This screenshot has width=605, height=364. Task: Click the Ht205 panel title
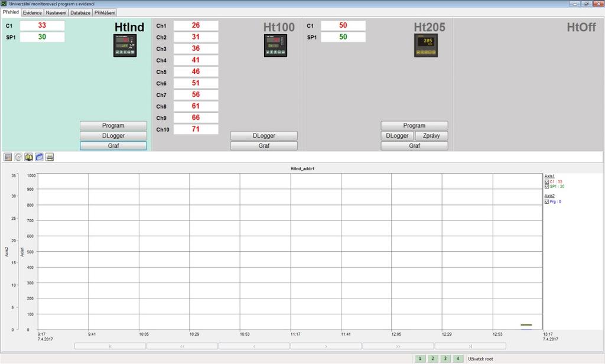pos(430,27)
